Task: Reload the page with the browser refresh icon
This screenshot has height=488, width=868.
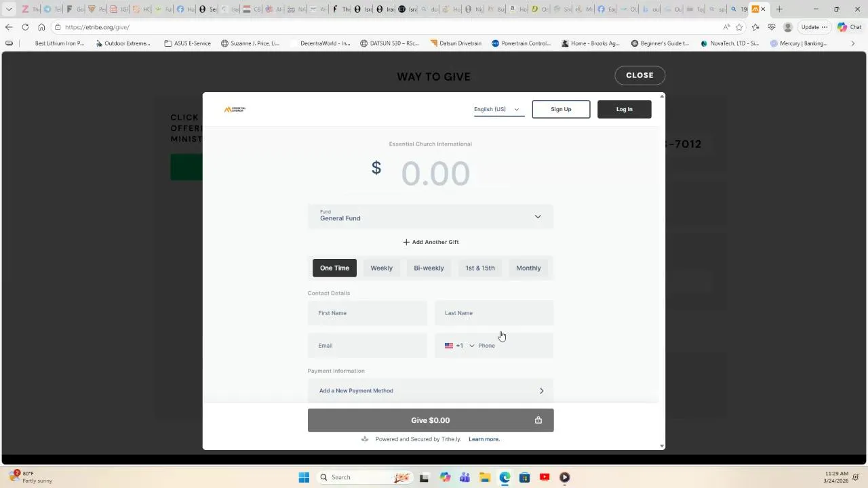Action: click(25, 27)
